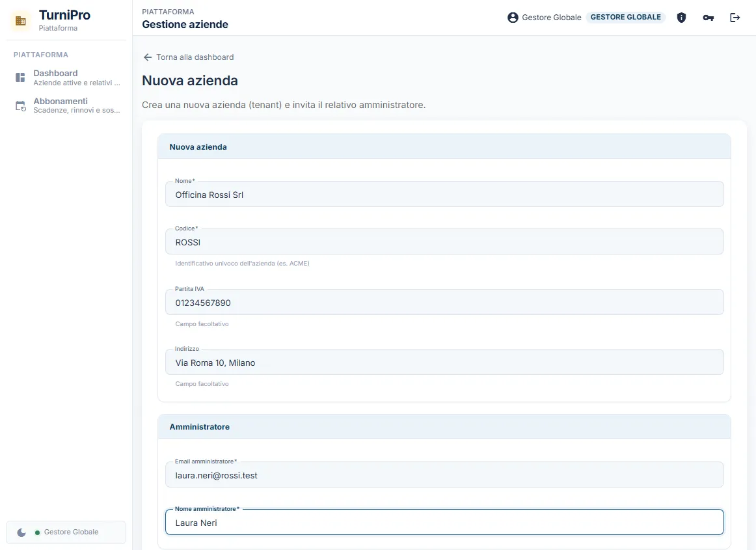Image resolution: width=756 pixels, height=550 pixels.
Task: Click the back arrow icon beside Torna alla dashboard
Action: point(148,57)
